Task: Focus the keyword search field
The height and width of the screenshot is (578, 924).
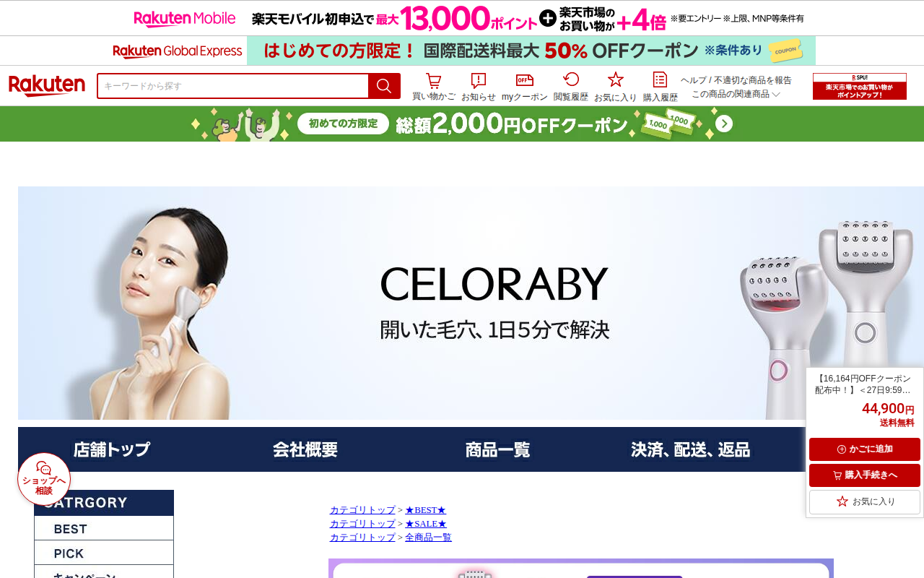Action: (x=233, y=86)
